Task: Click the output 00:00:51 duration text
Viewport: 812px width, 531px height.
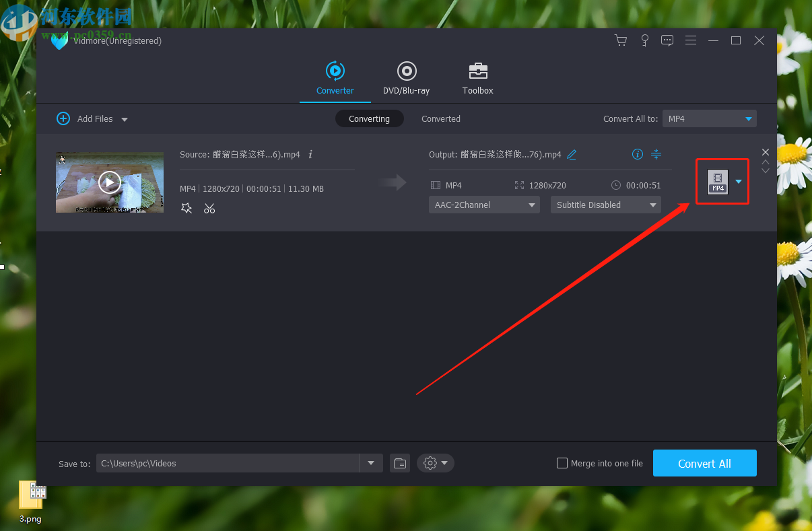Action: (643, 185)
